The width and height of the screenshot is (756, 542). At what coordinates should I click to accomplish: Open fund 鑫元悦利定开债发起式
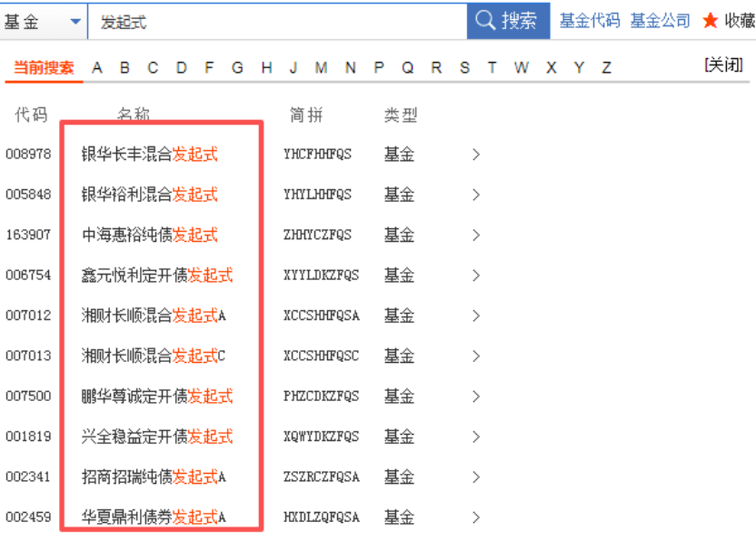[x=157, y=276]
